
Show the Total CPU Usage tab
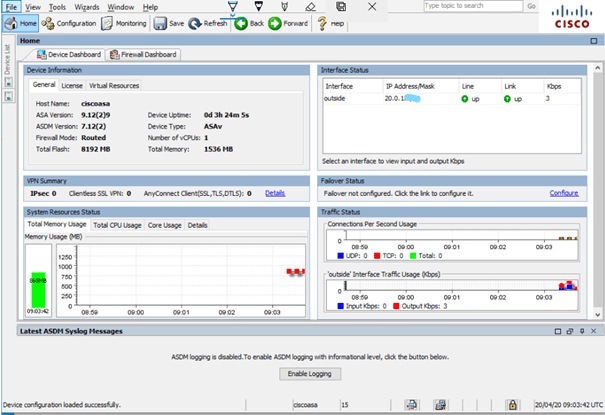pyautogui.click(x=117, y=225)
